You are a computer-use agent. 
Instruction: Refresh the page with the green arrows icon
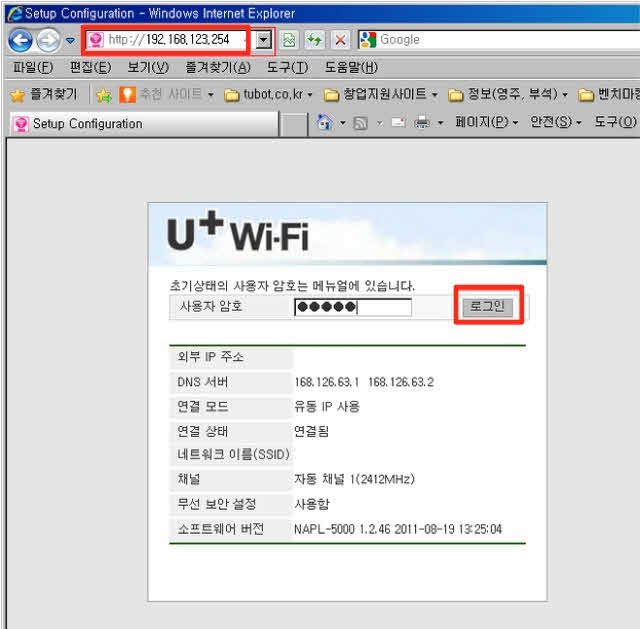pyautogui.click(x=314, y=40)
